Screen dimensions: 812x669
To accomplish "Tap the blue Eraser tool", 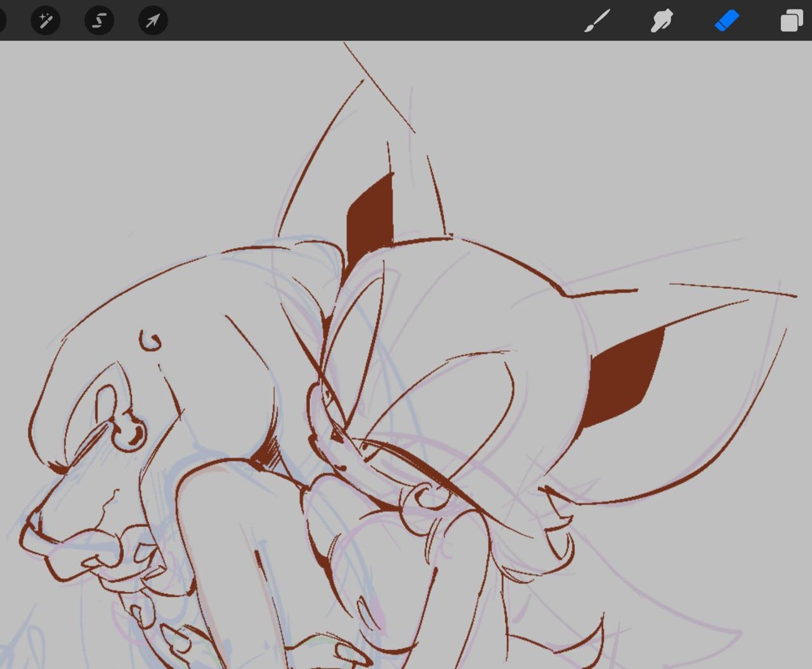I will (727, 21).
